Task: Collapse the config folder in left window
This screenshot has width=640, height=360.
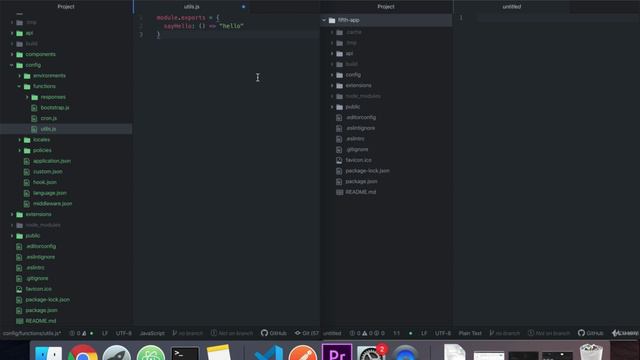Action: click(12, 65)
